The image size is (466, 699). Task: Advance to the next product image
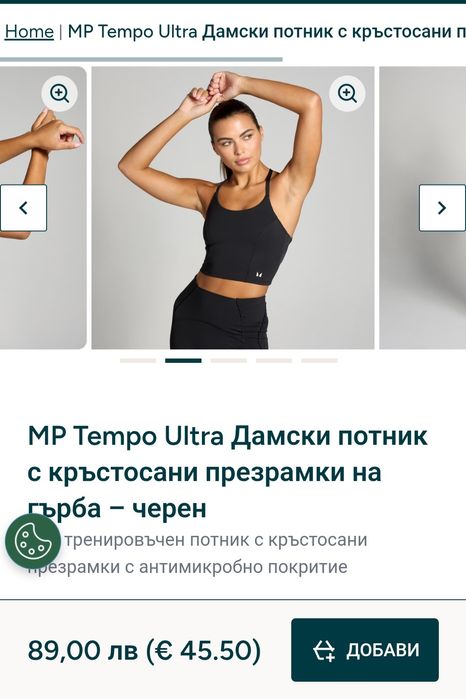pyautogui.click(x=442, y=208)
